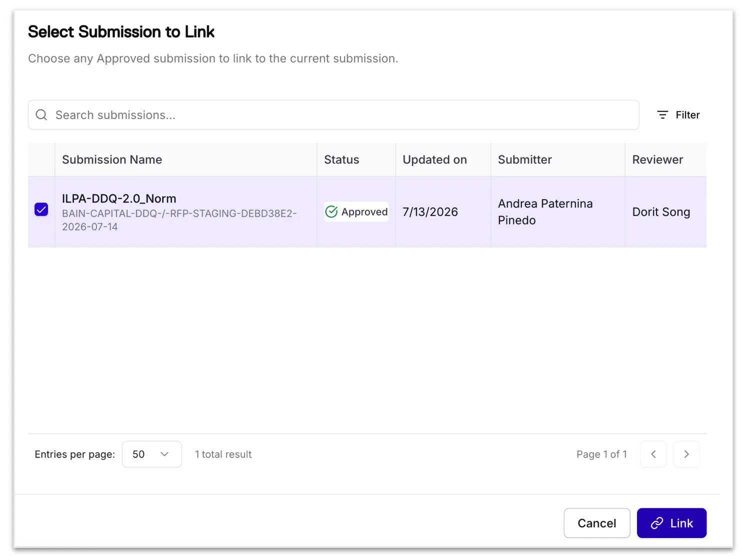Click the Page 1 of 1 indicator
Screen dimensions: 744x560
[x=601, y=454]
